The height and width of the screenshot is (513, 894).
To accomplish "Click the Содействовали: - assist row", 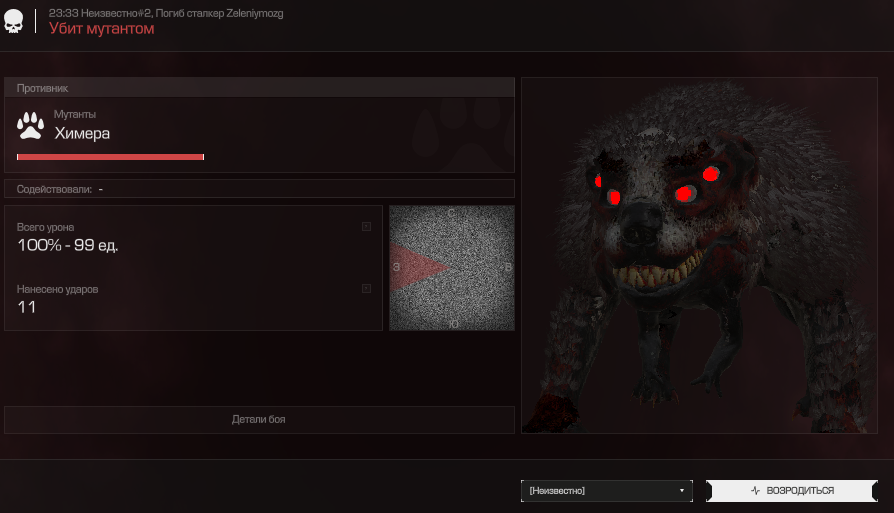I will pos(259,189).
